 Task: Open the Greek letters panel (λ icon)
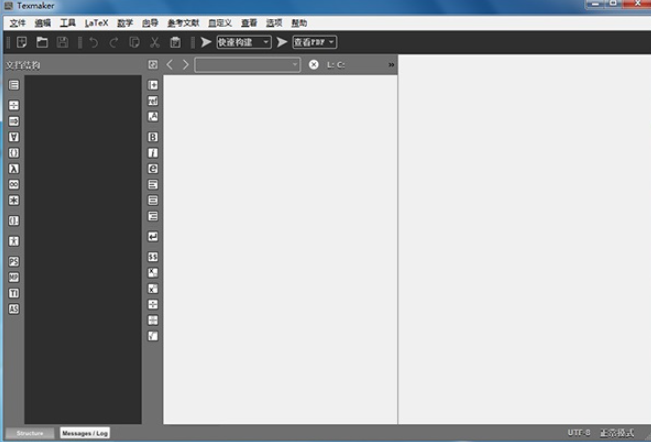14,168
